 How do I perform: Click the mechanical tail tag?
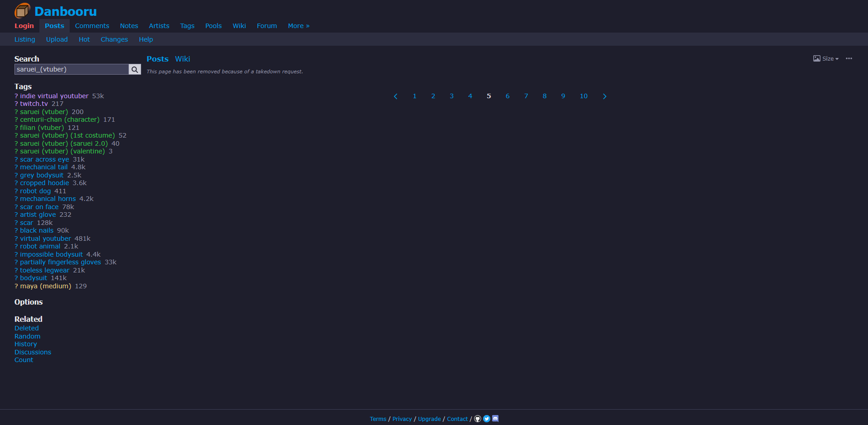43,167
